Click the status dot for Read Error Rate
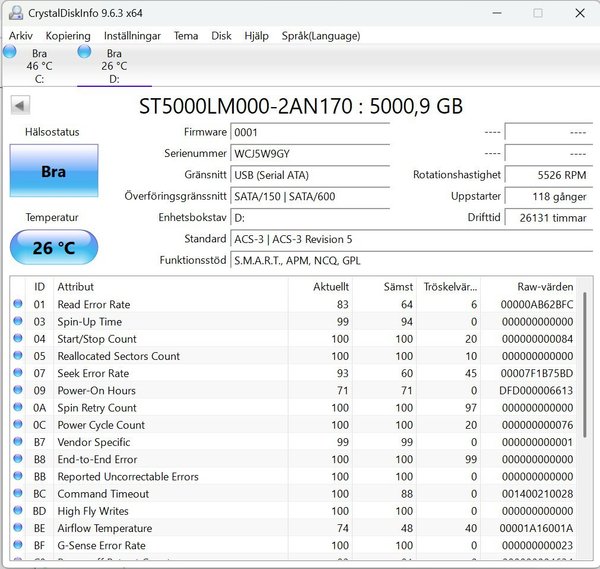The image size is (600, 569). 18,304
